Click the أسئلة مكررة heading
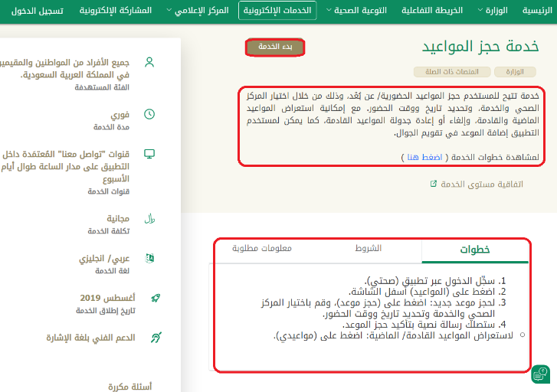The width and height of the screenshot is (557, 392). tap(129, 387)
